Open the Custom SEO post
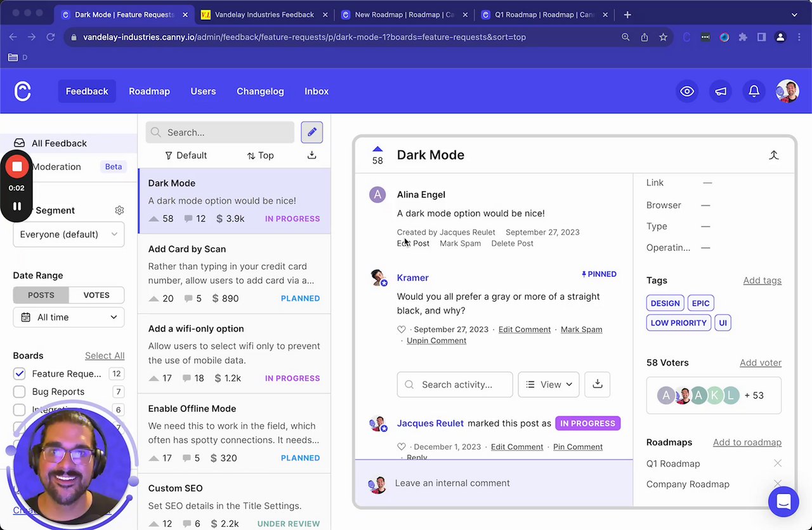Viewport: 812px width, 530px height. click(234, 502)
